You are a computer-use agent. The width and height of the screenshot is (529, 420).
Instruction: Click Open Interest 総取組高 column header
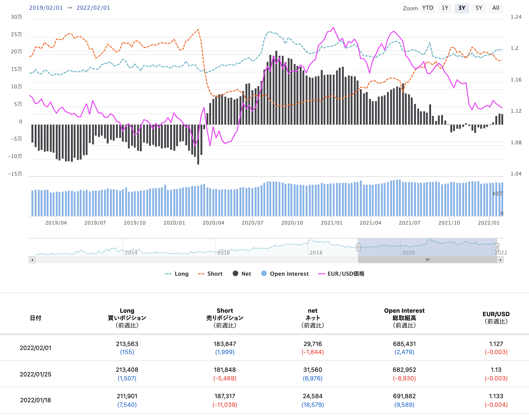404,318
